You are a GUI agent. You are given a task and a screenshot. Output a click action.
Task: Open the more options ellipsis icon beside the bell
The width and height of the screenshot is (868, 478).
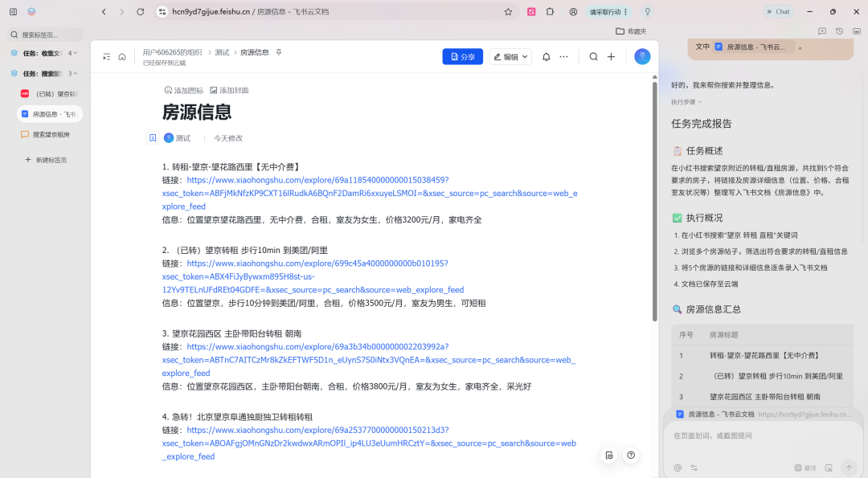pyautogui.click(x=564, y=56)
